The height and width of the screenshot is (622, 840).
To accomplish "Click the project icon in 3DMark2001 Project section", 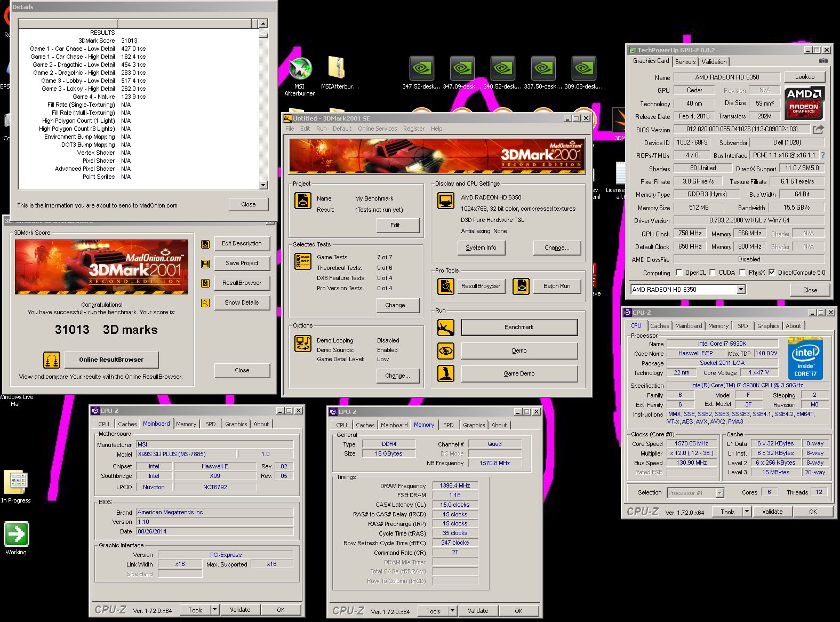I will 303,201.
